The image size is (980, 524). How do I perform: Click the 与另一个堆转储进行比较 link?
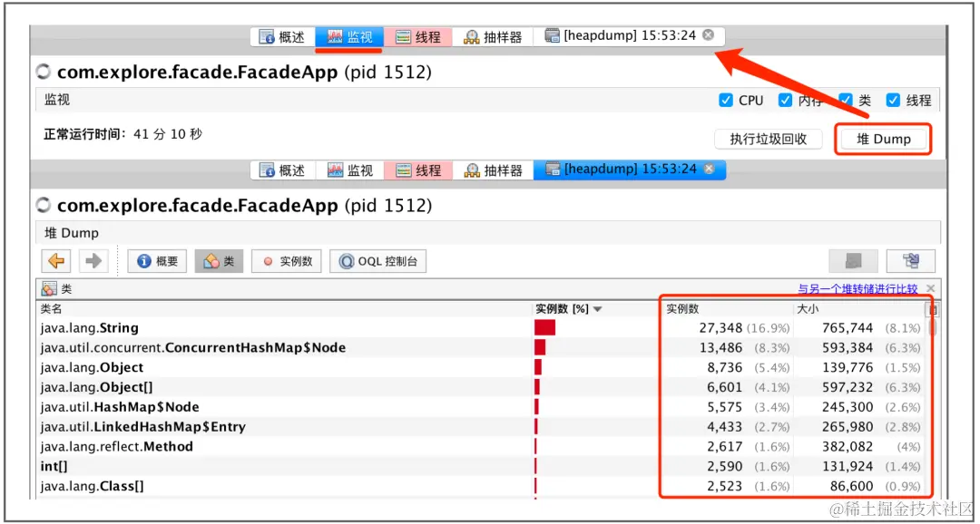click(857, 289)
